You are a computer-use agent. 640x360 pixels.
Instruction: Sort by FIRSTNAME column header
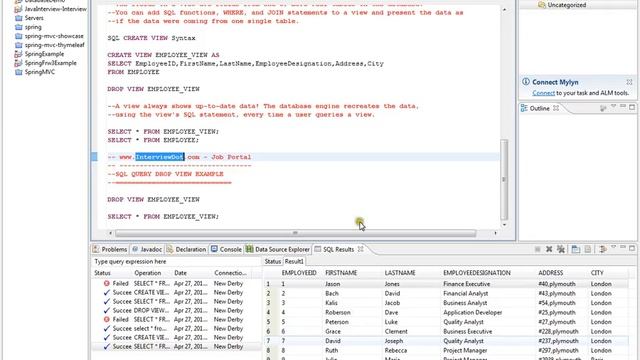click(x=341, y=273)
